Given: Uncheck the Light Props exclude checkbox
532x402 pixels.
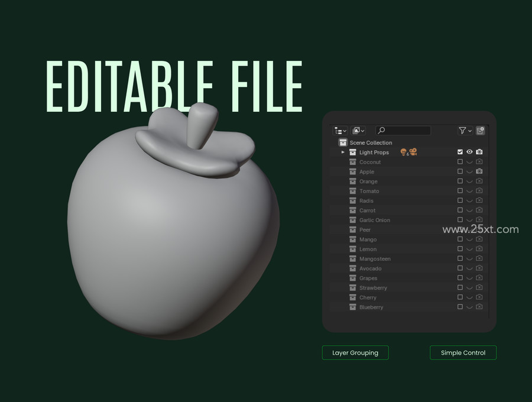Looking at the screenshot, I should [x=460, y=152].
